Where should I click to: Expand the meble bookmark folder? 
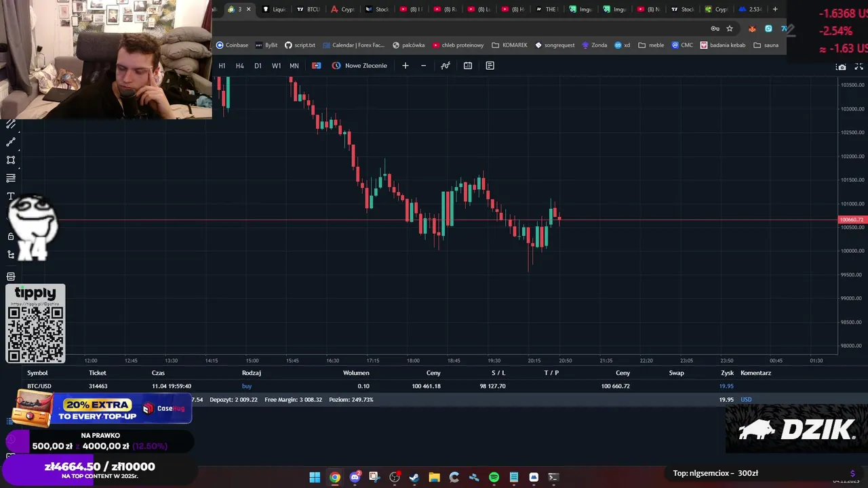(x=651, y=45)
